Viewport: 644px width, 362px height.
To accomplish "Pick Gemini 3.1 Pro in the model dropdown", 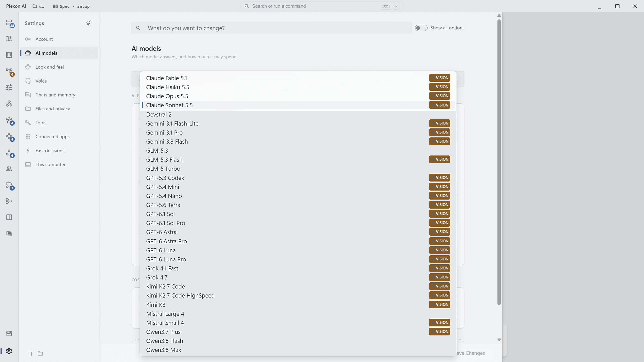I will tap(298, 132).
